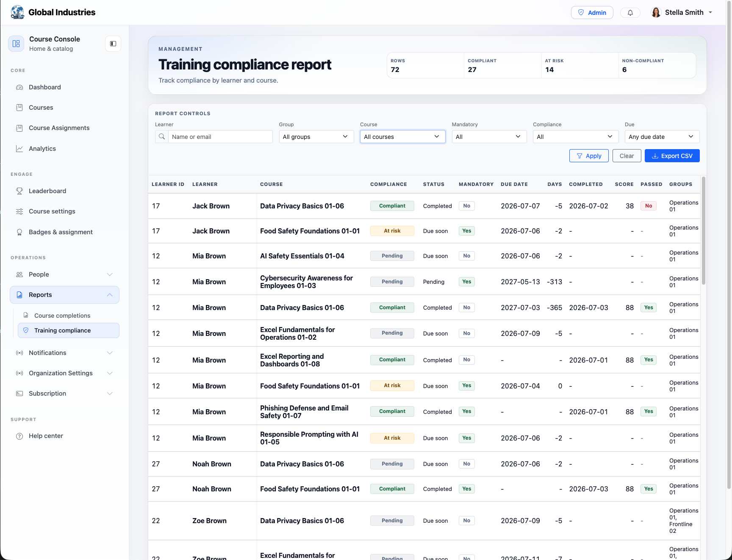Open the Due dropdown showing Any due date

pos(662,137)
